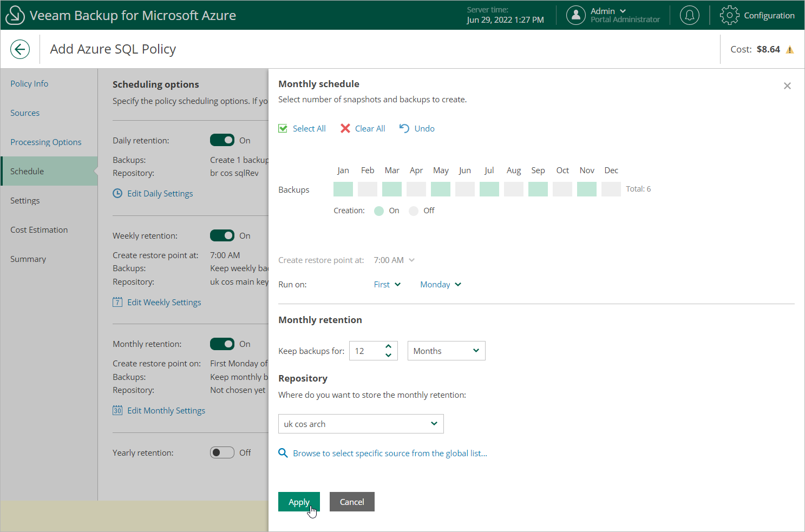The width and height of the screenshot is (805, 532).
Task: Go to Cost Estimation step
Action: (39, 229)
